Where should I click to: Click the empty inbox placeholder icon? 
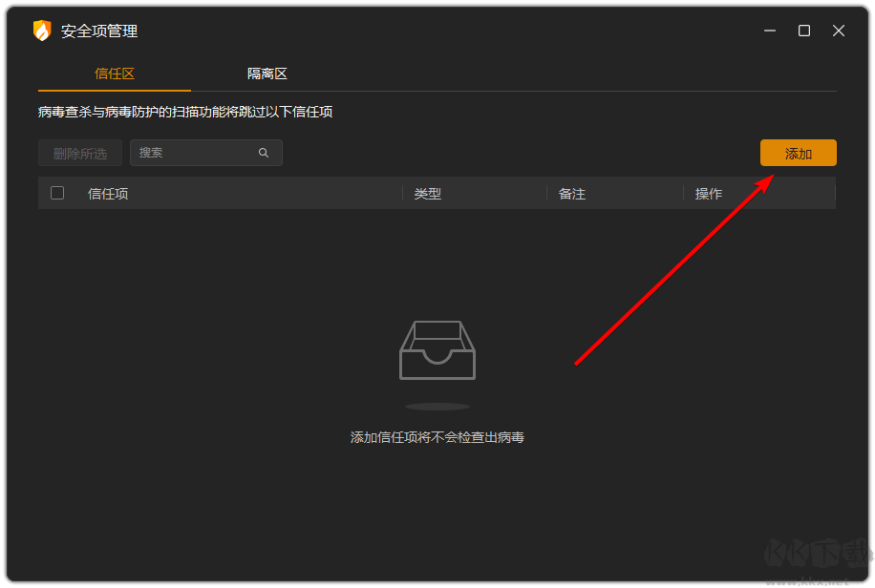click(437, 350)
